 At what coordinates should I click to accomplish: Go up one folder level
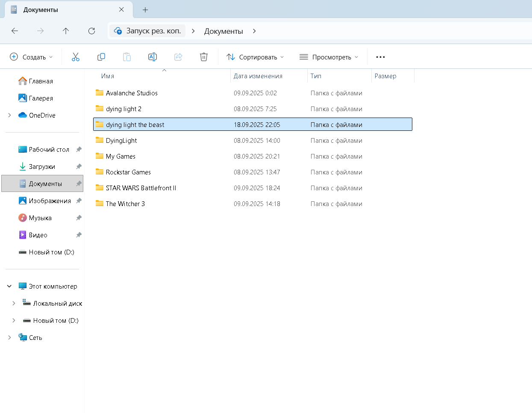pyautogui.click(x=66, y=31)
